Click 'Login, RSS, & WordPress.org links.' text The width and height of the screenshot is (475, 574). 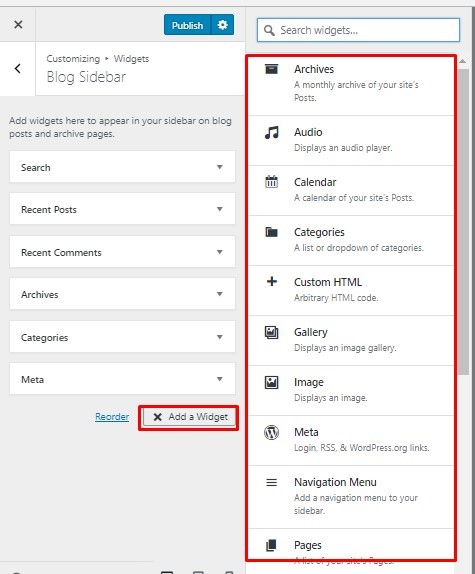(x=362, y=448)
